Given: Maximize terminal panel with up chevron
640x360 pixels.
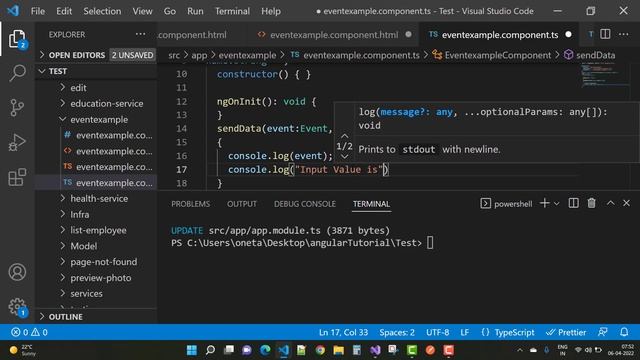Looking at the screenshot, I should click(611, 203).
